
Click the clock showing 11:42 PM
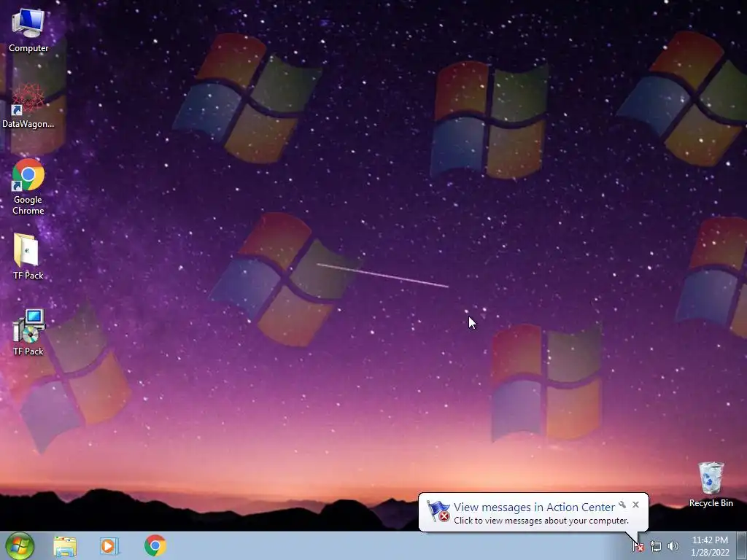pyautogui.click(x=710, y=540)
